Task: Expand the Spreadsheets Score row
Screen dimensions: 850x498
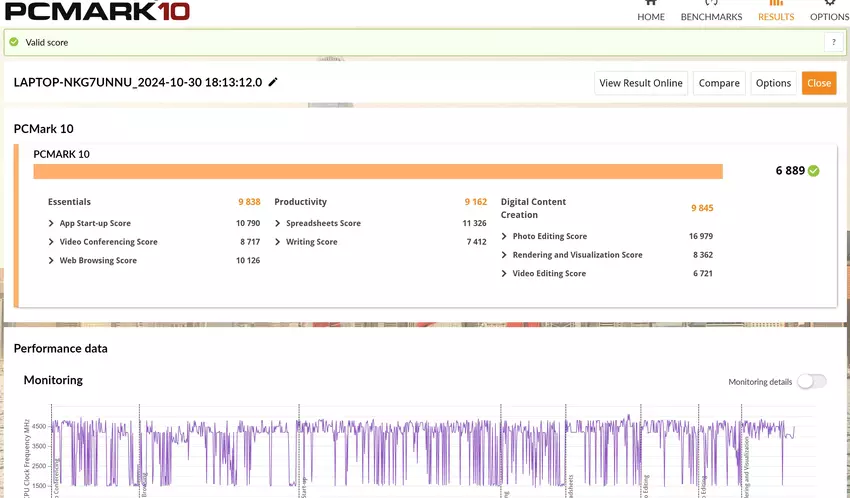Action: (278, 224)
